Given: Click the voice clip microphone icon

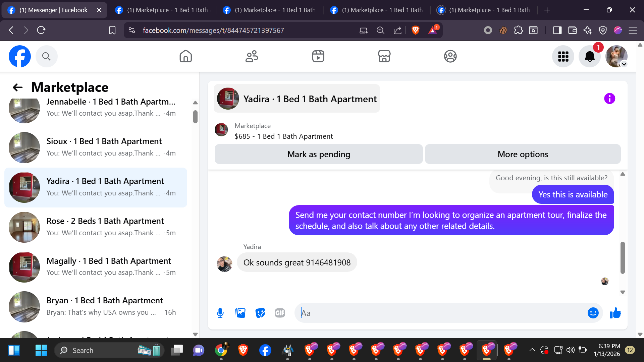Looking at the screenshot, I should [220, 313].
